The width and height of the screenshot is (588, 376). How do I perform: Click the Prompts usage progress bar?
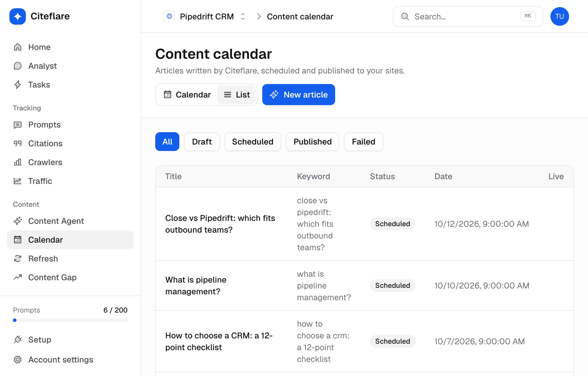[70, 320]
